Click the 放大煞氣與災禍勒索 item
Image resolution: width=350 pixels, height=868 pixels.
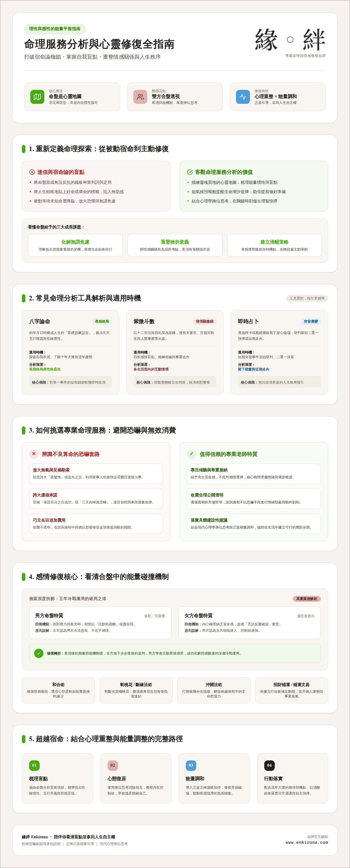96,473
